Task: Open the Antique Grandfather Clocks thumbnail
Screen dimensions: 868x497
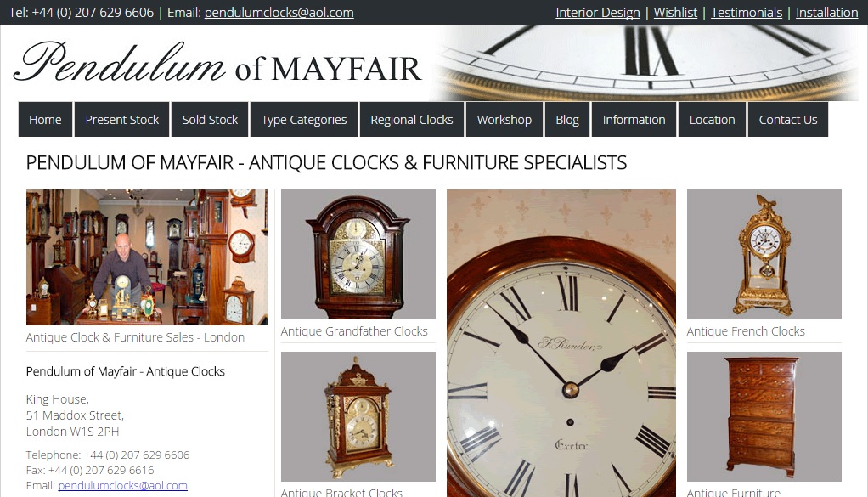Action: coord(358,255)
